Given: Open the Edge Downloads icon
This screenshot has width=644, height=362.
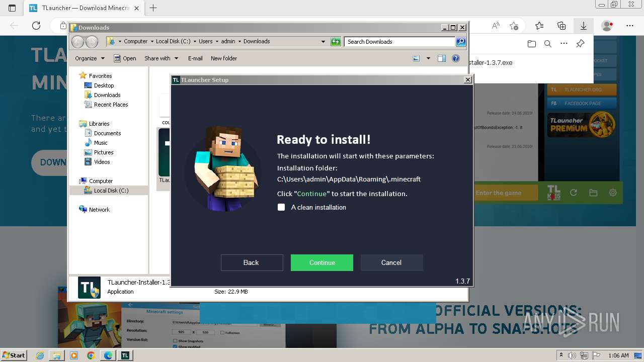Looking at the screenshot, I should pos(584,26).
